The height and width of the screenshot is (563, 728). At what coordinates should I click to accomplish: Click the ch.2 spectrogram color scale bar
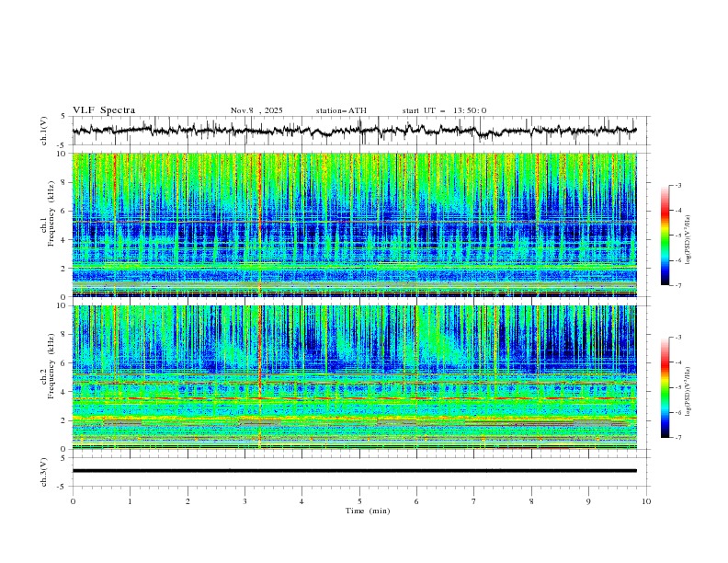click(x=665, y=387)
